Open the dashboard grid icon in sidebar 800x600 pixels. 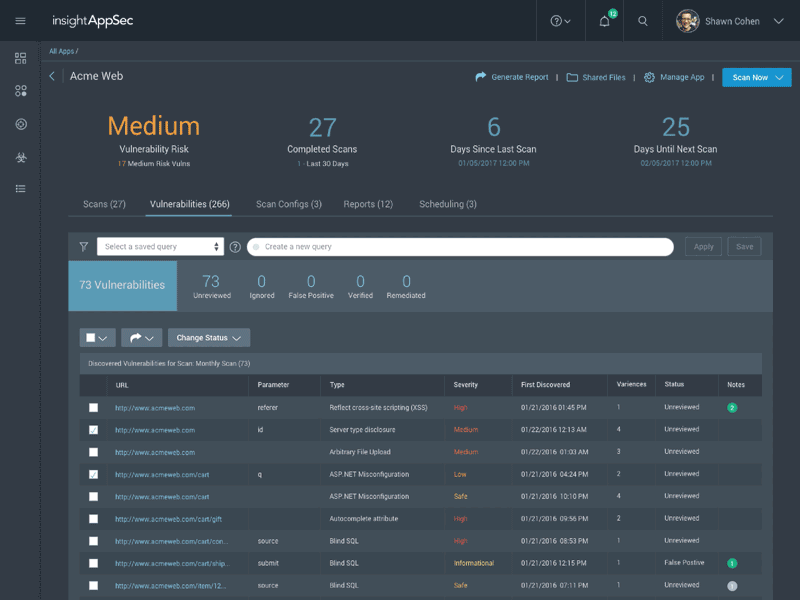[x=19, y=57]
